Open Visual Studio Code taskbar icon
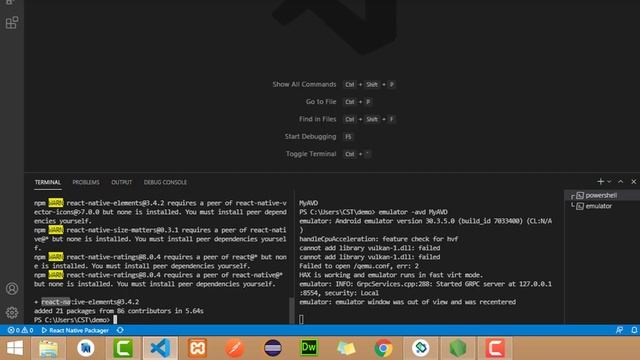Image resolution: width=640 pixels, height=360 pixels. [160, 348]
